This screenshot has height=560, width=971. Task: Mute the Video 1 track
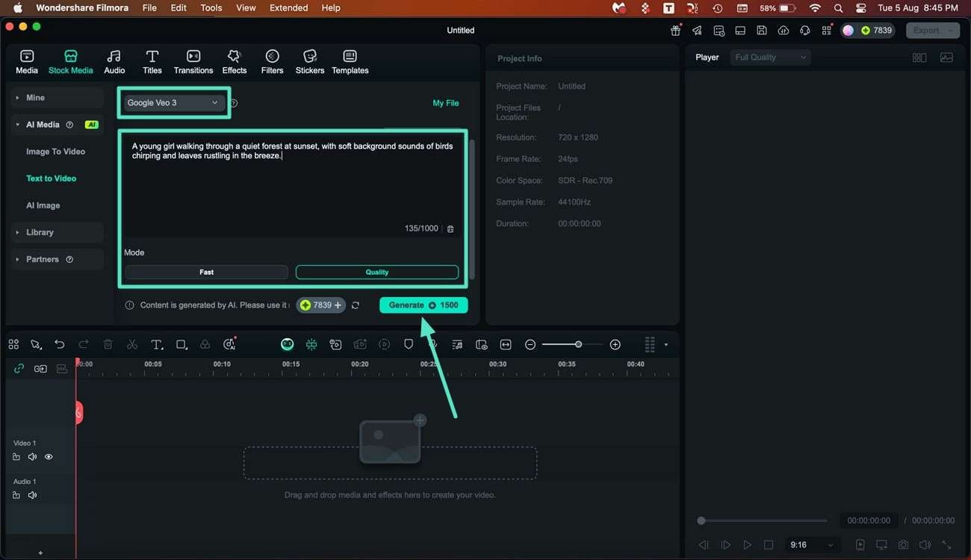[x=32, y=457]
